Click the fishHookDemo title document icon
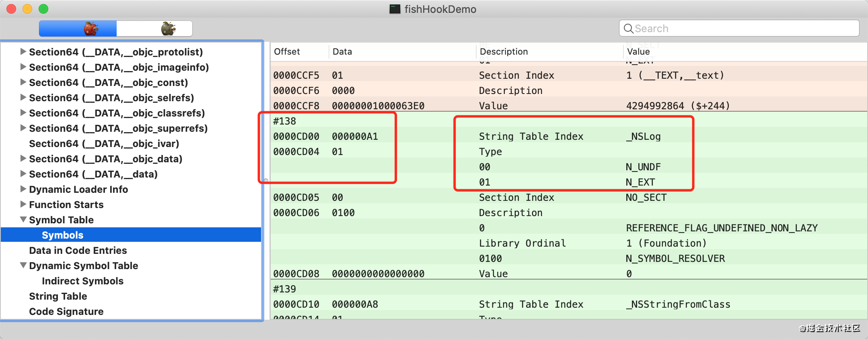 [x=395, y=9]
